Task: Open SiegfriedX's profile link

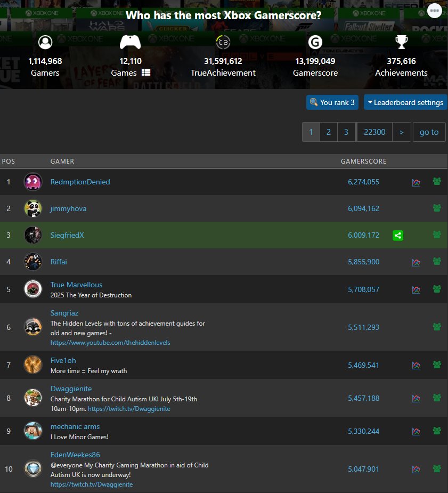Action: coord(67,235)
